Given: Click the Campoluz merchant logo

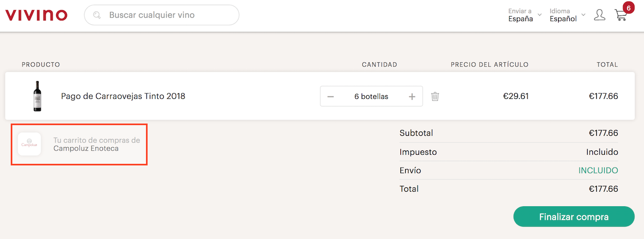Looking at the screenshot, I should pos(30,144).
